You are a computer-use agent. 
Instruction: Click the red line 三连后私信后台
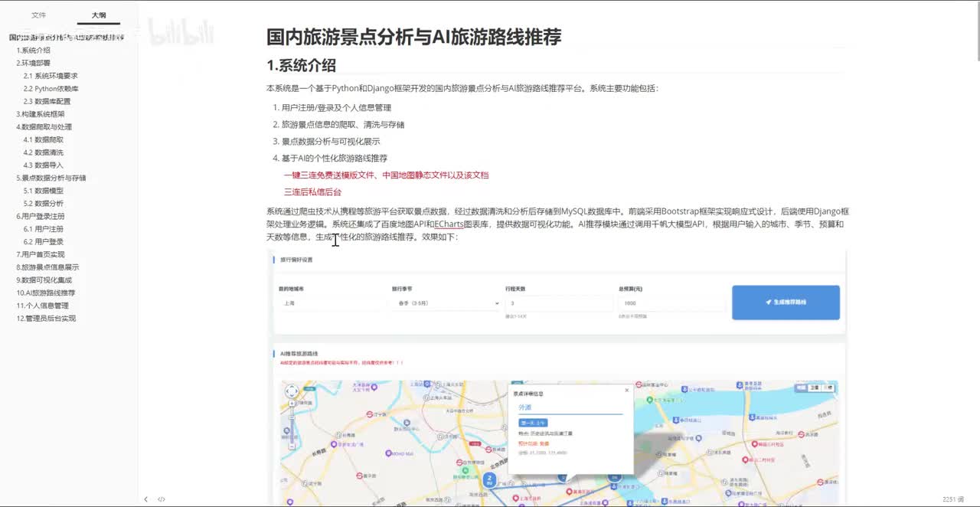pyautogui.click(x=312, y=192)
